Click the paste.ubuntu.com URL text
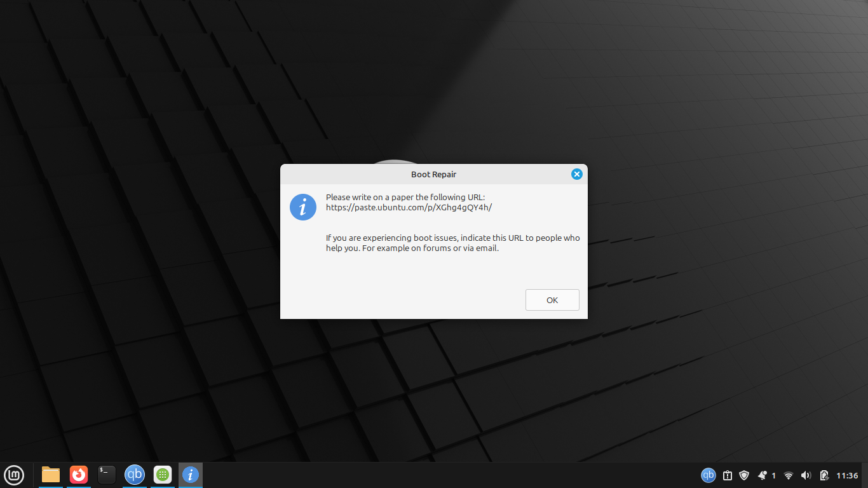868x488 pixels. tap(409, 208)
